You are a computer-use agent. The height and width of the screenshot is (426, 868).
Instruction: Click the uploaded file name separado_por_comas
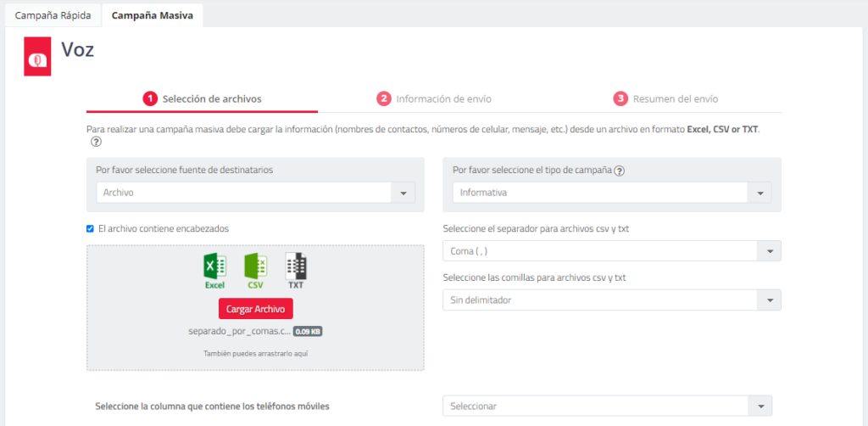[x=239, y=332]
